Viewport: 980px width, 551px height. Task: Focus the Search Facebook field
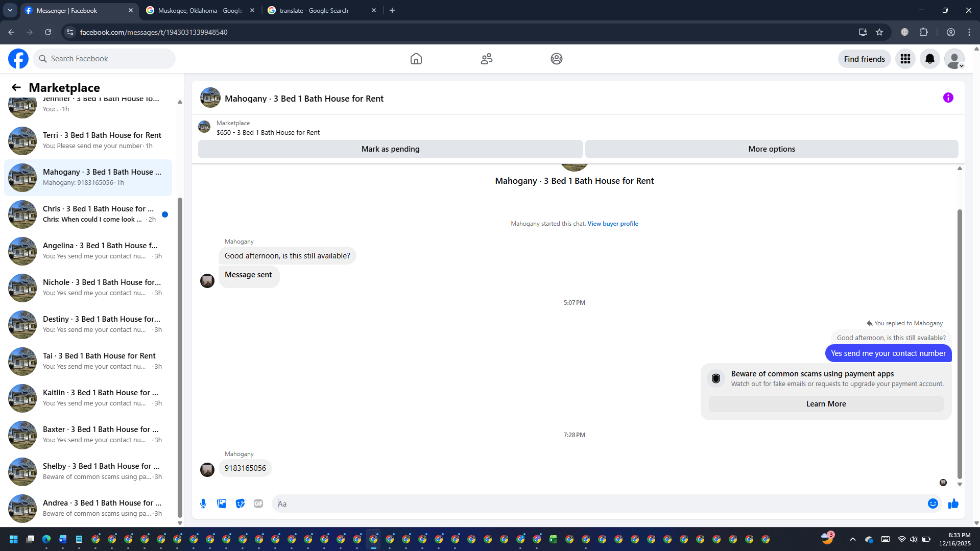click(104, 59)
